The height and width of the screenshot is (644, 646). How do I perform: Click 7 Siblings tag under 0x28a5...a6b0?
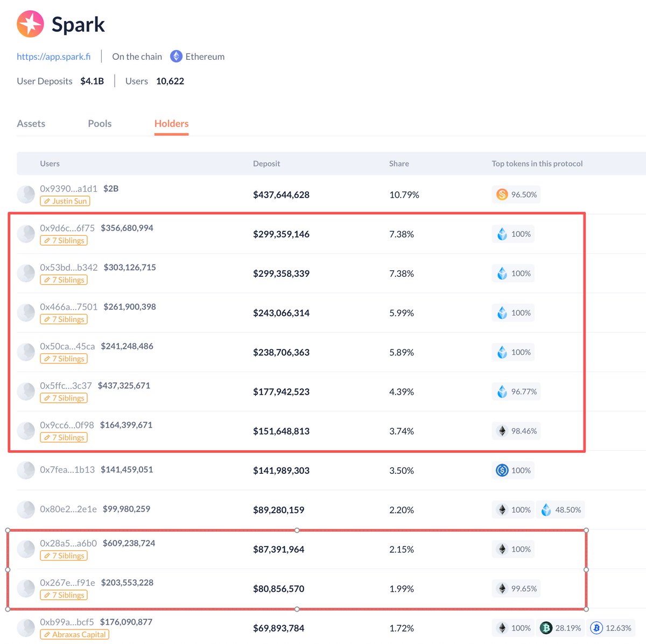pos(64,555)
